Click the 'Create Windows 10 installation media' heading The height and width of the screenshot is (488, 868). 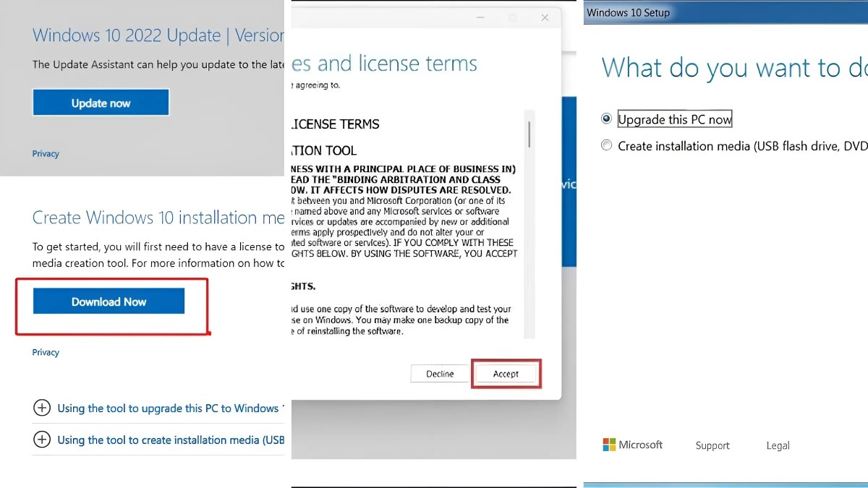point(158,218)
